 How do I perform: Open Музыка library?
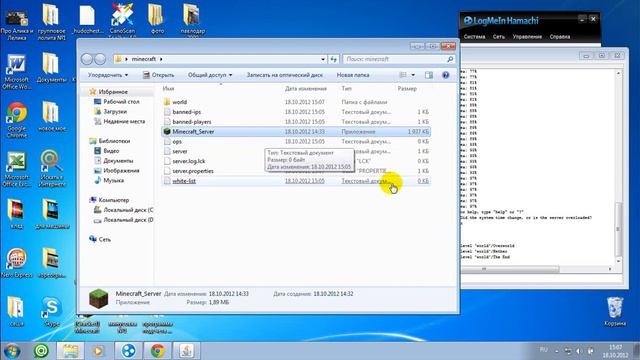click(x=113, y=180)
